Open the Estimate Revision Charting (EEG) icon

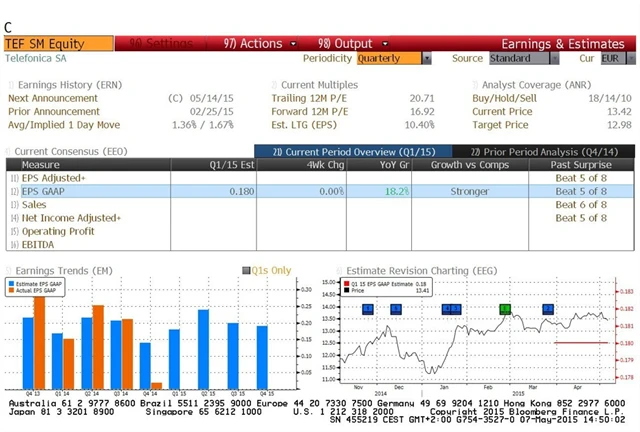click(x=338, y=270)
